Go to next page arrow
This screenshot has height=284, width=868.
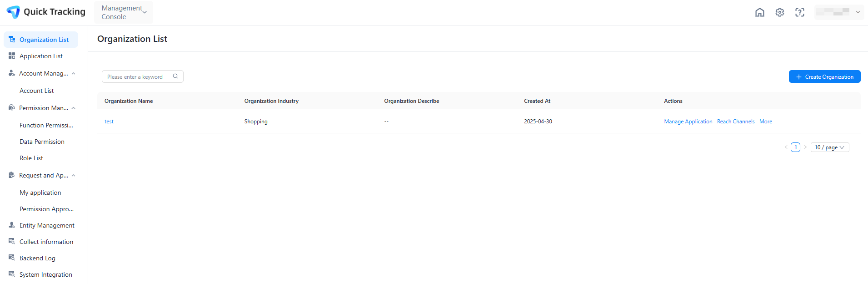[x=805, y=147]
